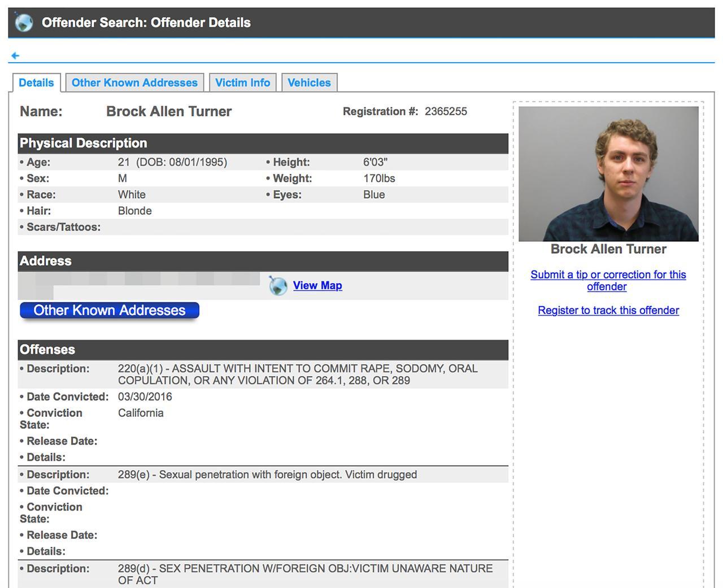The width and height of the screenshot is (723, 588).
Task: Click Register to track this offender
Action: [x=608, y=310]
